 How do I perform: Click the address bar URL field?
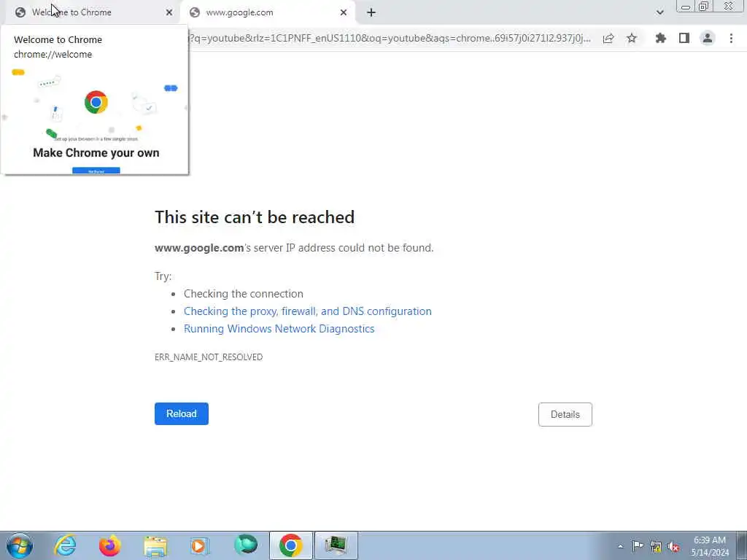(390, 38)
